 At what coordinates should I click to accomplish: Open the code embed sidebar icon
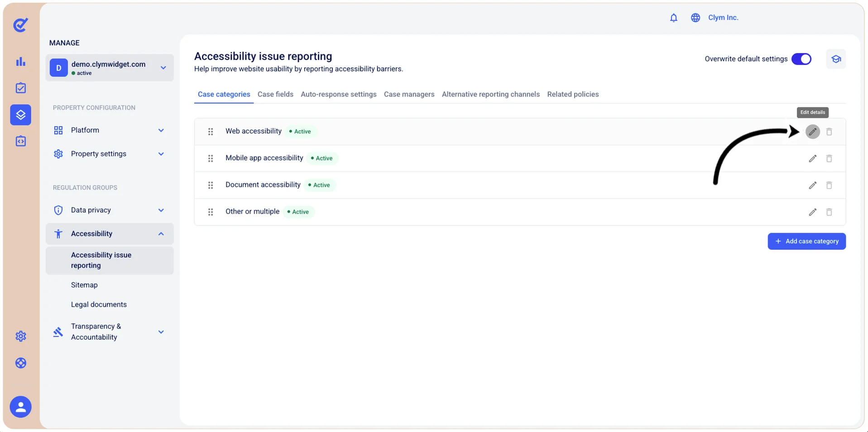[x=21, y=141]
